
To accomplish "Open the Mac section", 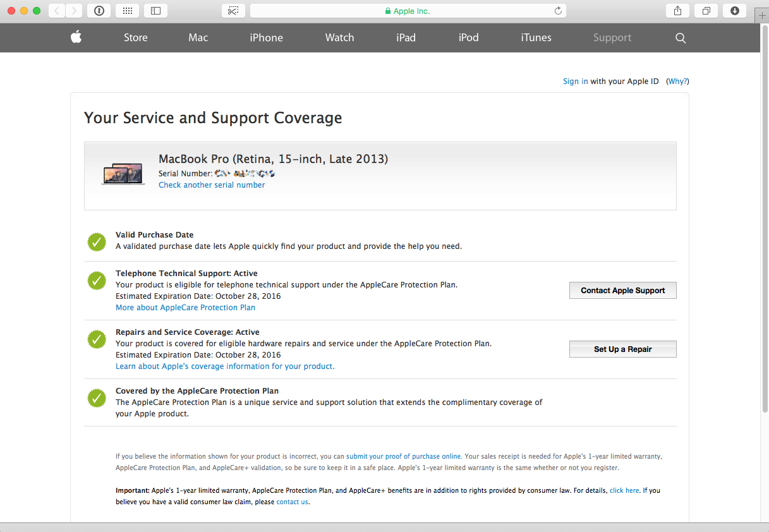I will (x=198, y=37).
